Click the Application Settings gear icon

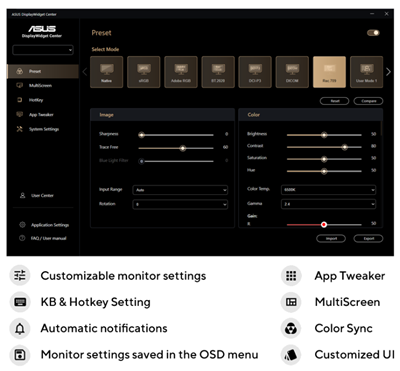(22, 225)
